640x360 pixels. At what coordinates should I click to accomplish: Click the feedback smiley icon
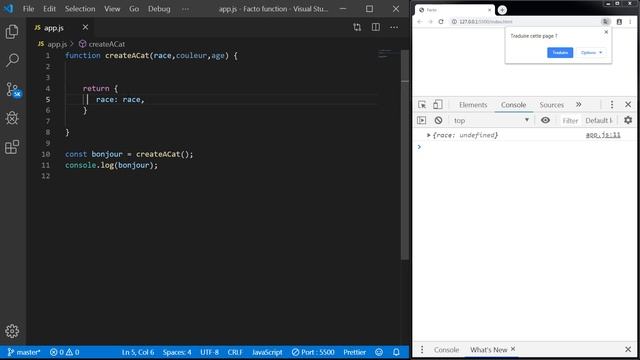tap(379, 352)
